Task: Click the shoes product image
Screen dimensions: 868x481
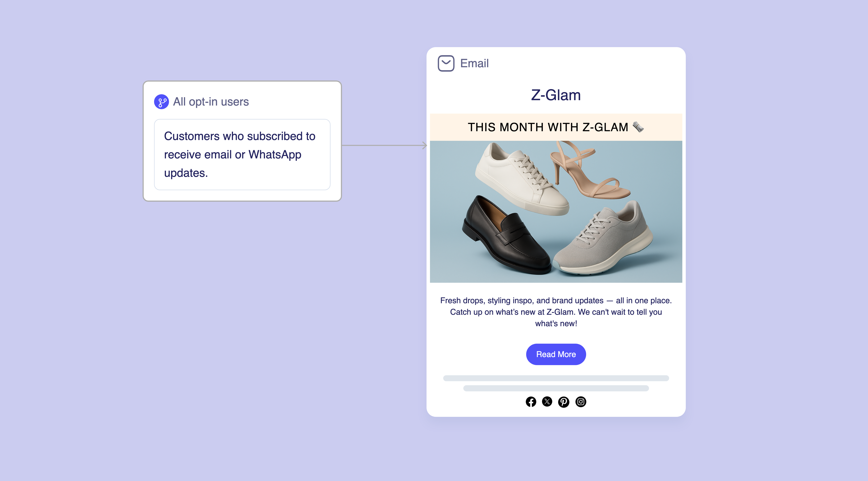Action: coord(556,211)
